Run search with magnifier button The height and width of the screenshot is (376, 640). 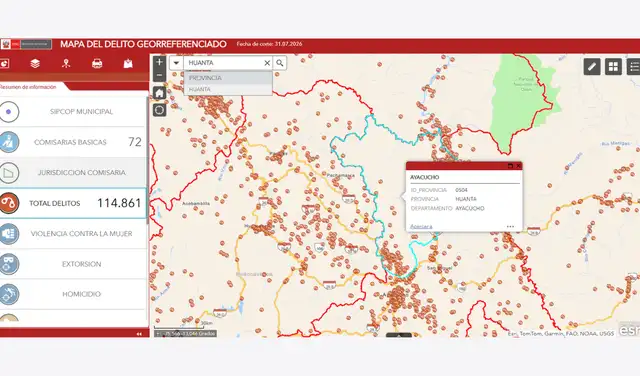pyautogui.click(x=280, y=63)
